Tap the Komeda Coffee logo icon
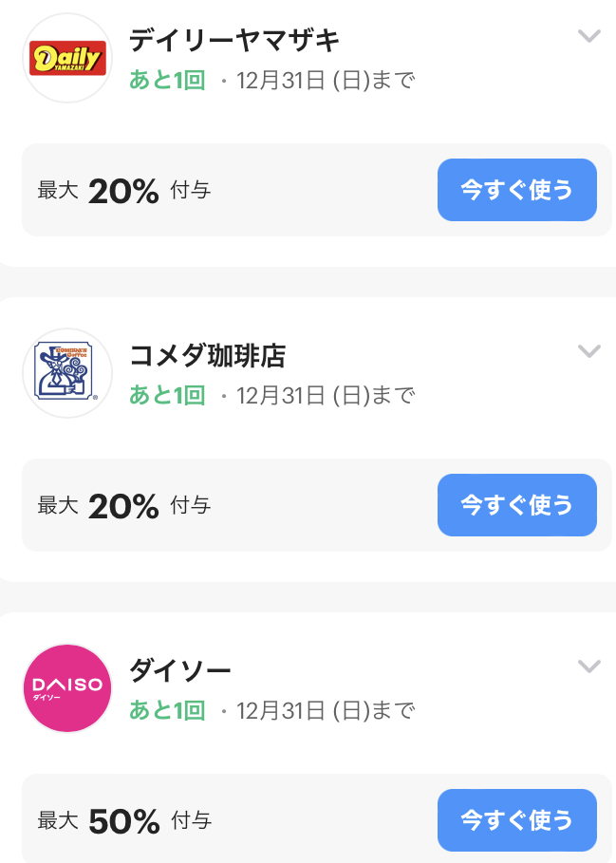The width and height of the screenshot is (616, 863). pos(67,373)
